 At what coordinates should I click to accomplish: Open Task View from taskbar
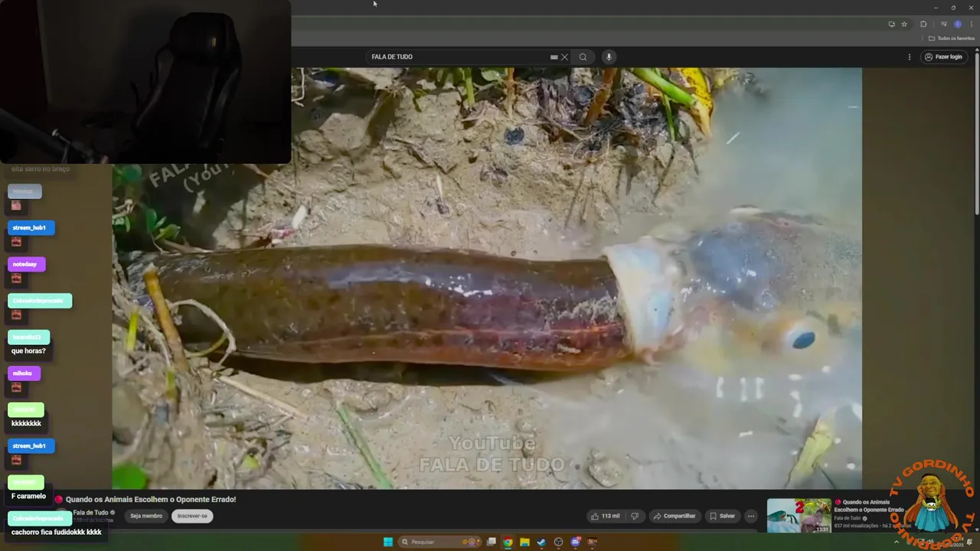491,542
